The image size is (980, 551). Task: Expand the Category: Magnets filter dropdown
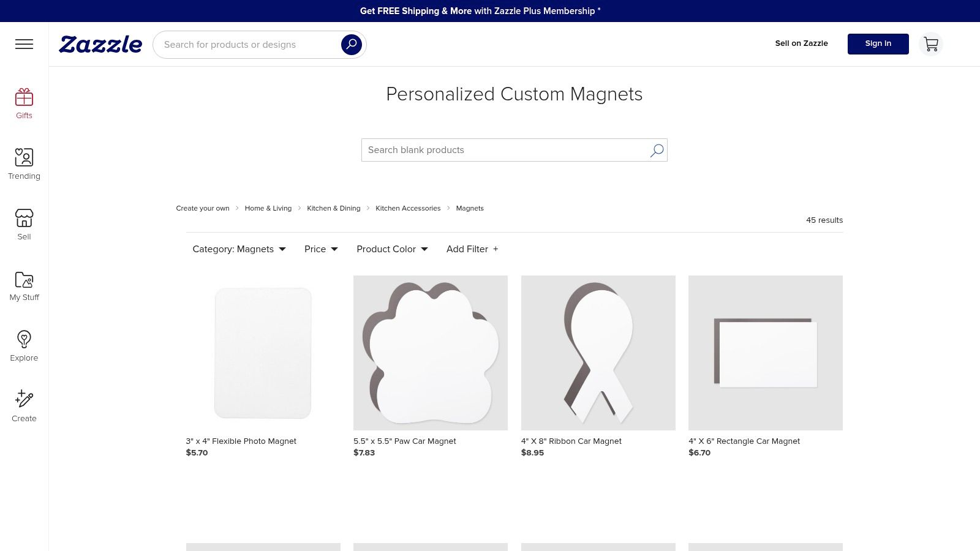[238, 249]
